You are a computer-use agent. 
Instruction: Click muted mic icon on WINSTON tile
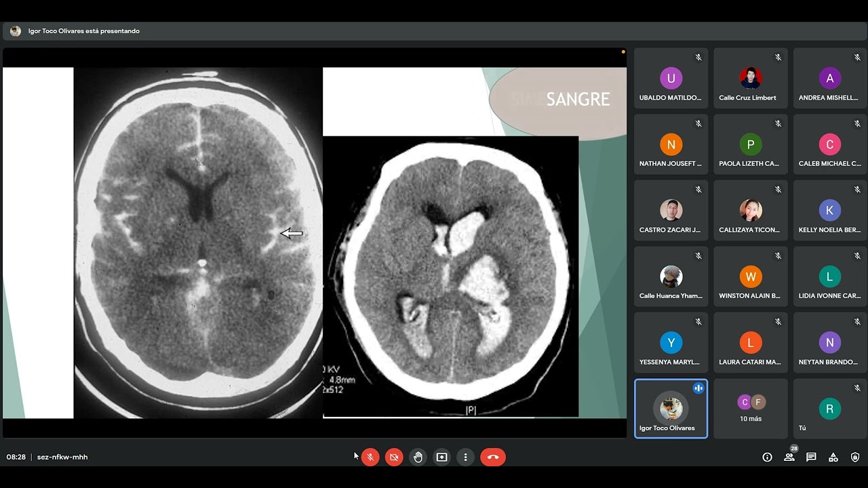(778, 256)
